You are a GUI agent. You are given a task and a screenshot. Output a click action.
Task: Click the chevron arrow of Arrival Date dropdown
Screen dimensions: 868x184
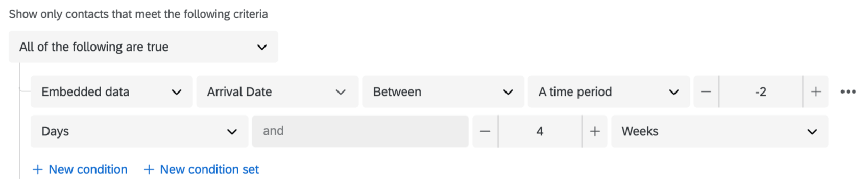pyautogui.click(x=341, y=92)
